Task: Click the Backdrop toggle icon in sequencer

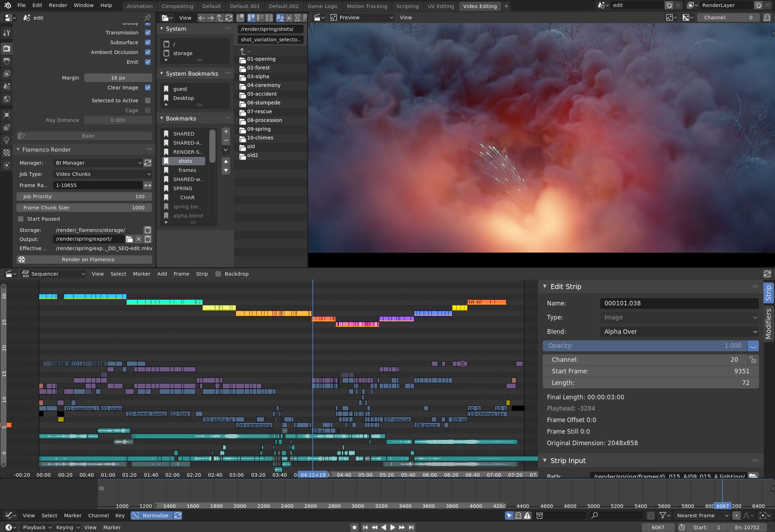Action: (219, 273)
